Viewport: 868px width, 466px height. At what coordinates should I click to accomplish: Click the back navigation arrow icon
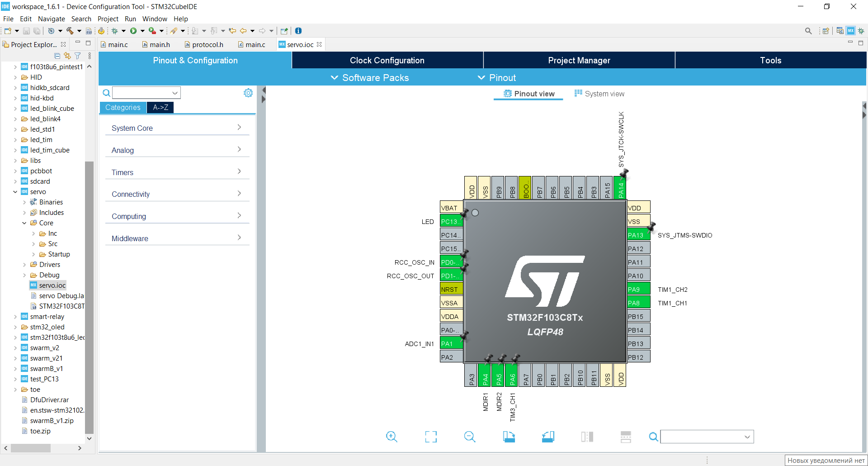pyautogui.click(x=243, y=31)
